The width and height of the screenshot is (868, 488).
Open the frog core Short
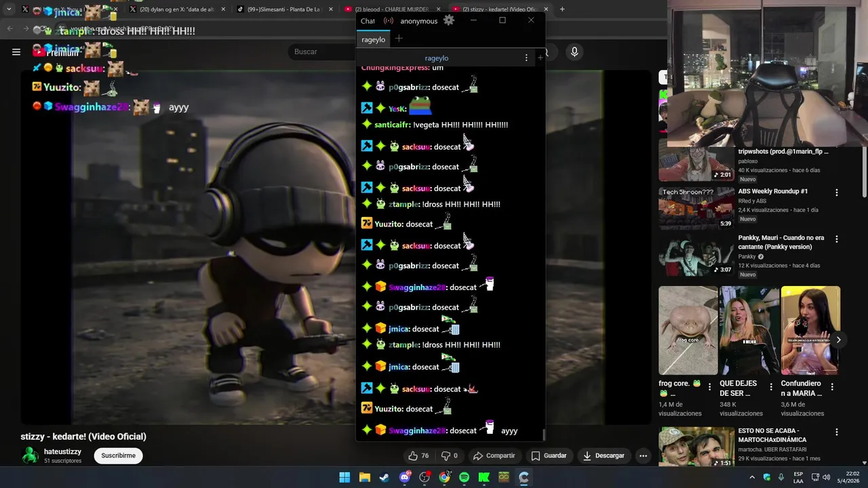click(688, 330)
